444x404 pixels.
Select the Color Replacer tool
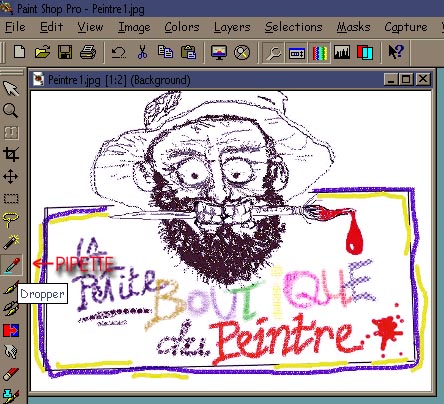point(11,330)
